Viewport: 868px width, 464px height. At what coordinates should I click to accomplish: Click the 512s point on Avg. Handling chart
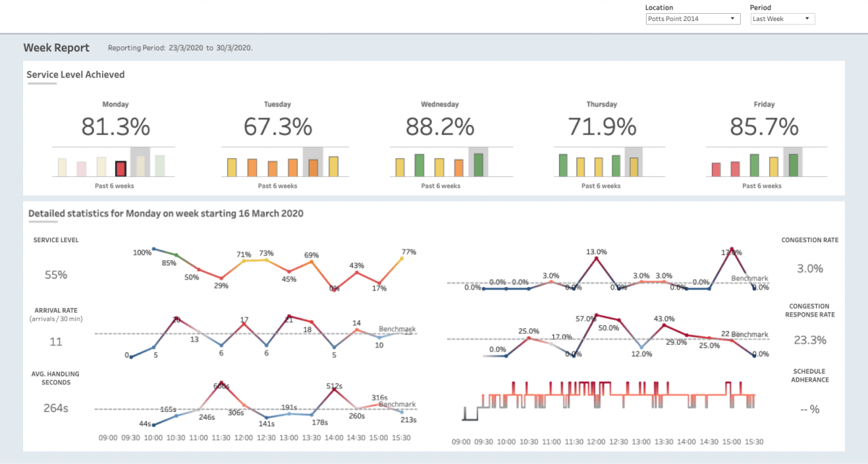[x=333, y=389]
